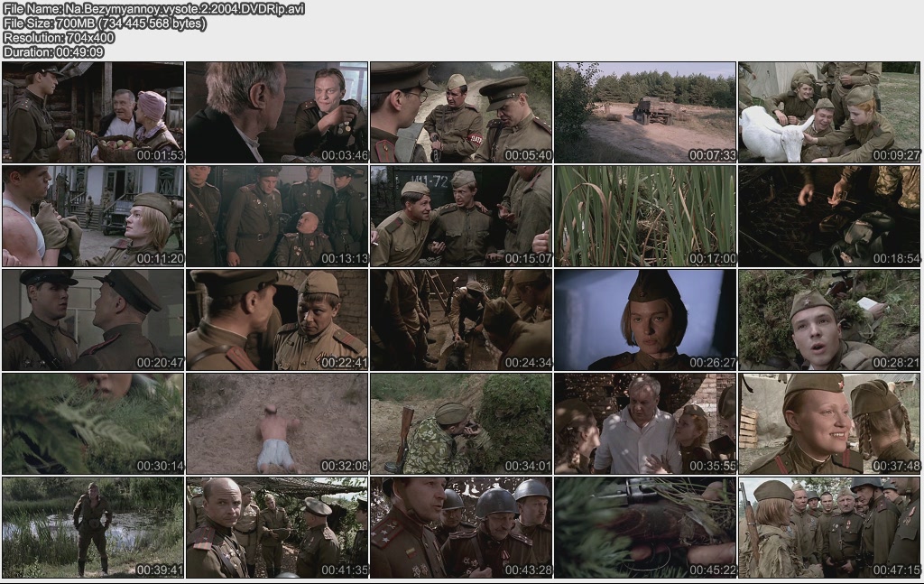Open the frame timestamped 00:11:20

point(93,216)
